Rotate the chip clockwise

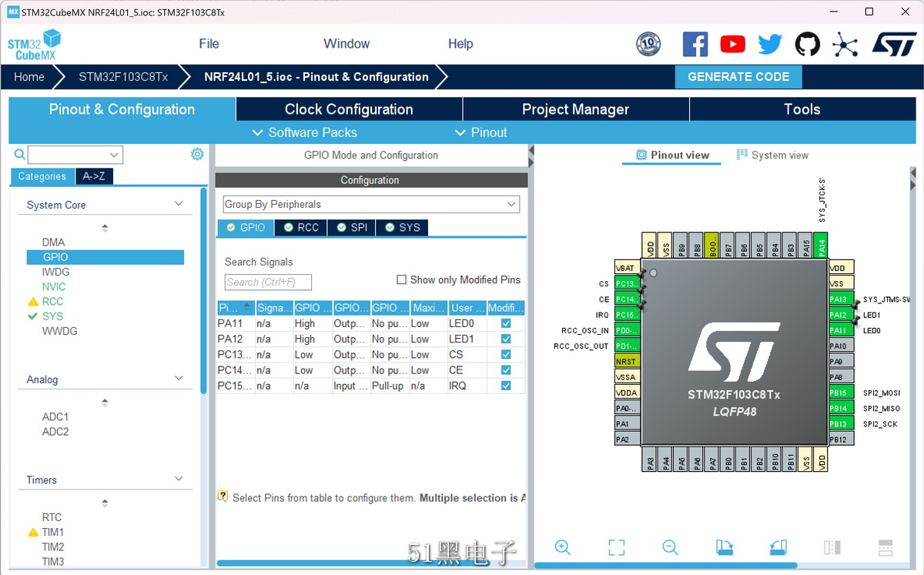coord(724,547)
